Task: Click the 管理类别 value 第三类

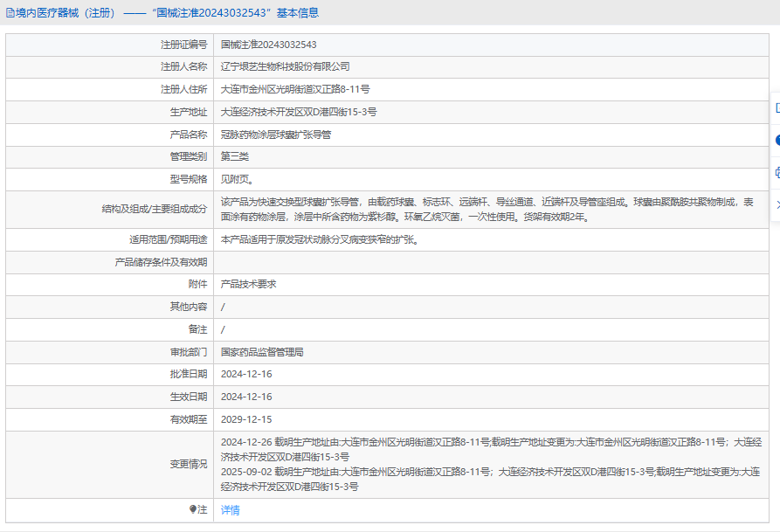Action: [234, 157]
